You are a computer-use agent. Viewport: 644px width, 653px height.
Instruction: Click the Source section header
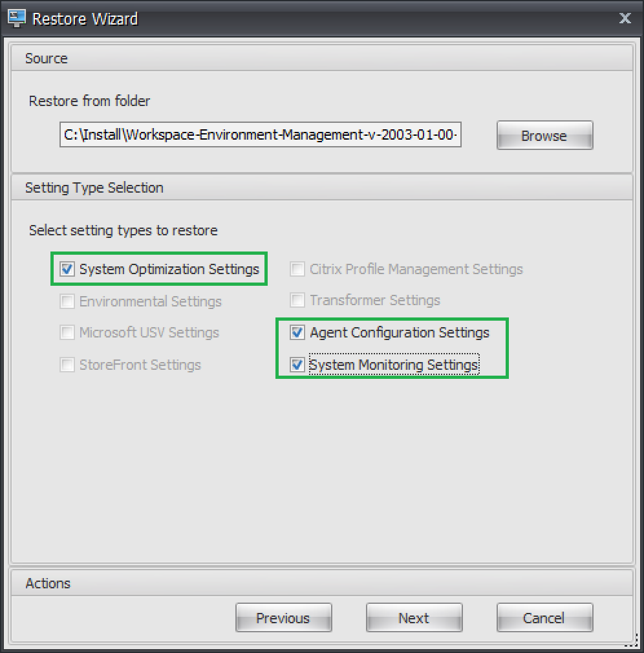pos(47,58)
